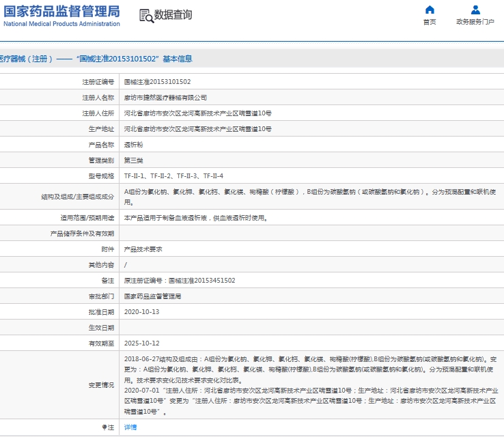Click the 生产地址 label
Viewport: 504px width, 437px height.
(x=101, y=129)
